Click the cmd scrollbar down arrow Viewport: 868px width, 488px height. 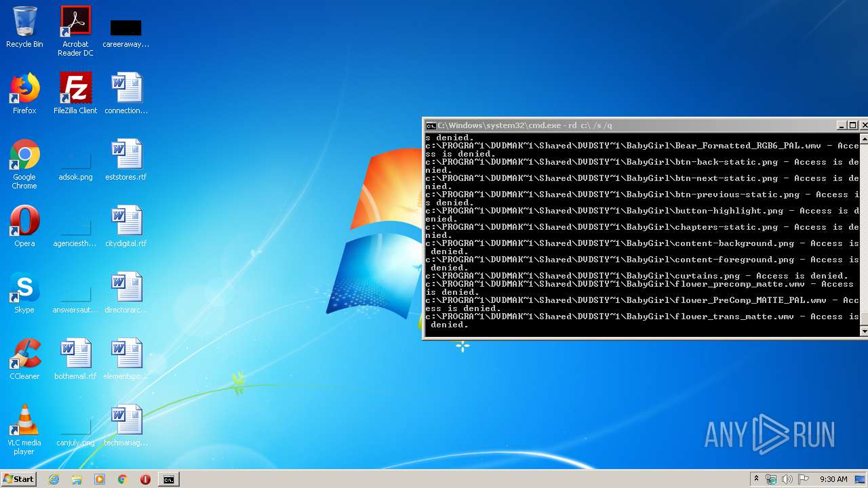[864, 331]
